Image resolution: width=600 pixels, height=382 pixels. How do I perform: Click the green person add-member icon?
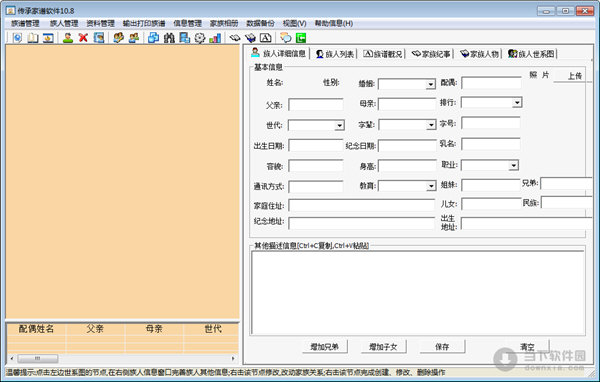(68, 38)
